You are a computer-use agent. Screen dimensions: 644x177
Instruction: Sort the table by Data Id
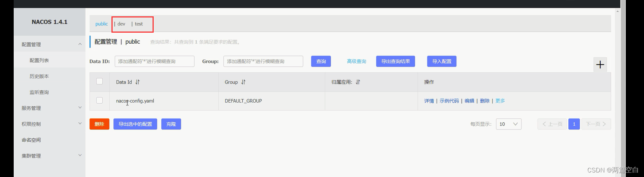pyautogui.click(x=137, y=82)
